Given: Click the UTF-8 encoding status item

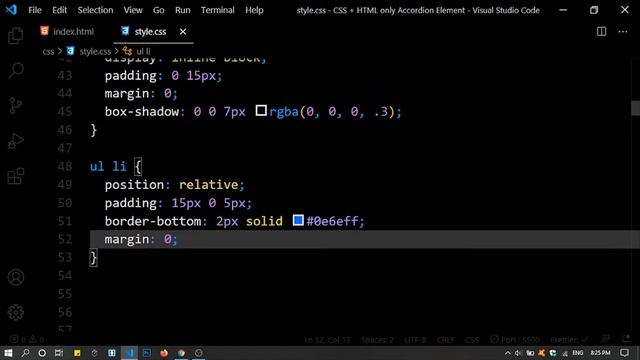Looking at the screenshot, I should point(415,340).
